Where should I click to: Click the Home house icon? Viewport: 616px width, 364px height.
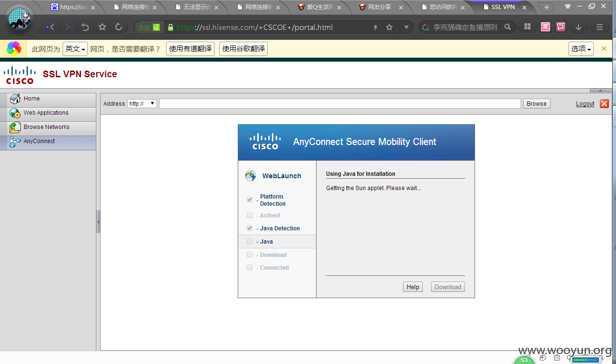tap(15, 99)
